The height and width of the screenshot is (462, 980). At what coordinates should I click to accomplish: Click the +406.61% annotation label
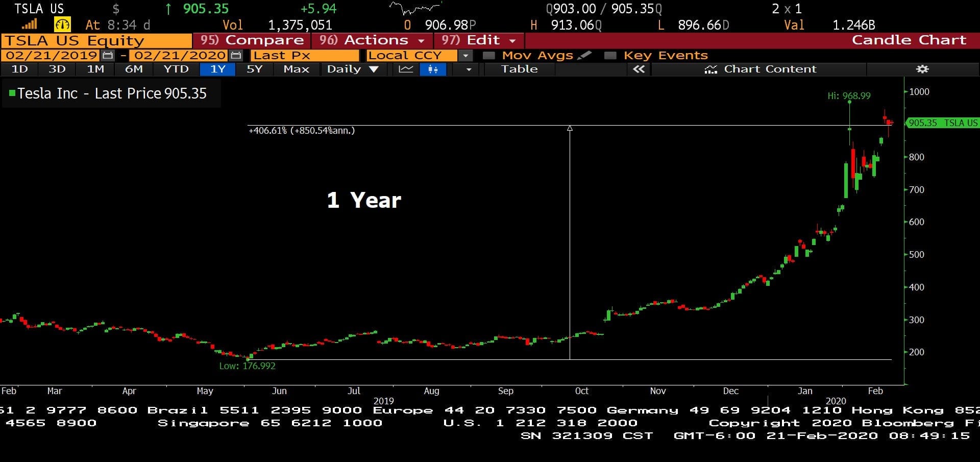click(301, 131)
